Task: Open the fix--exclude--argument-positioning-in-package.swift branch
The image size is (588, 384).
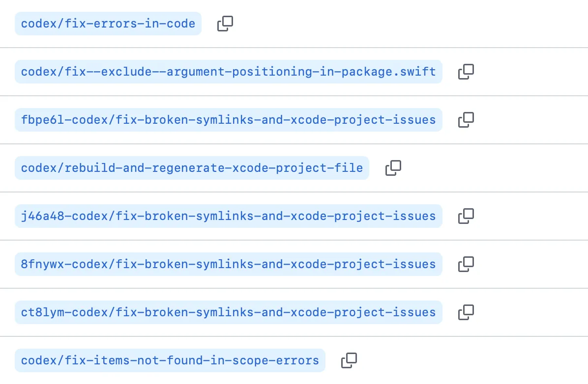Action: coord(228,72)
